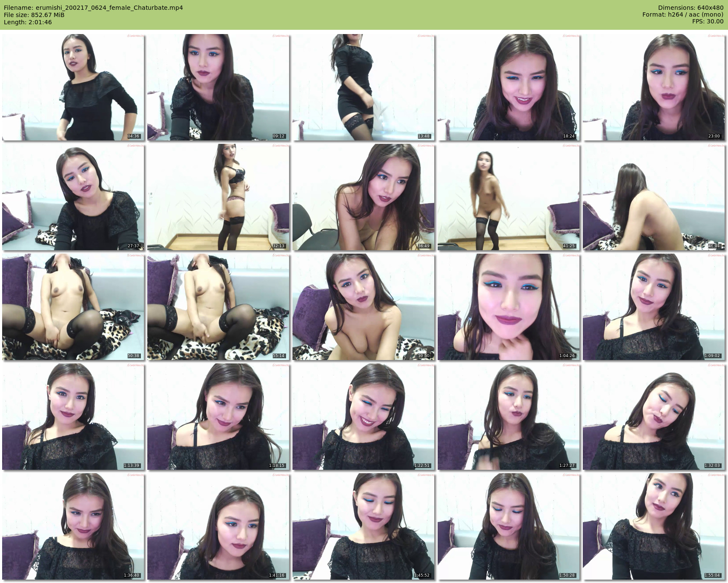Open the thumbnail stamped 1:55:04
Viewport: 728px width, 583px height.
coord(654,526)
